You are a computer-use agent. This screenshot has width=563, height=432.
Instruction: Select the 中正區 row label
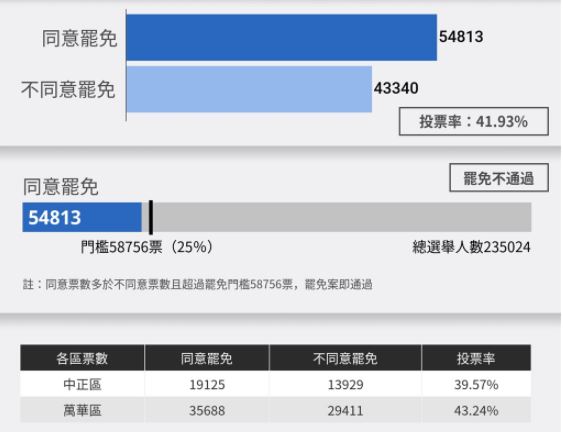pos(82,384)
